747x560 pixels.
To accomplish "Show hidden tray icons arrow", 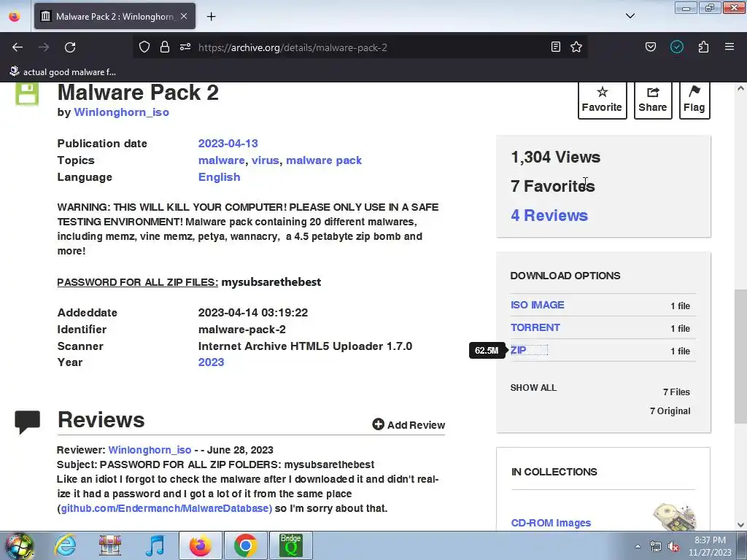I will 638,546.
